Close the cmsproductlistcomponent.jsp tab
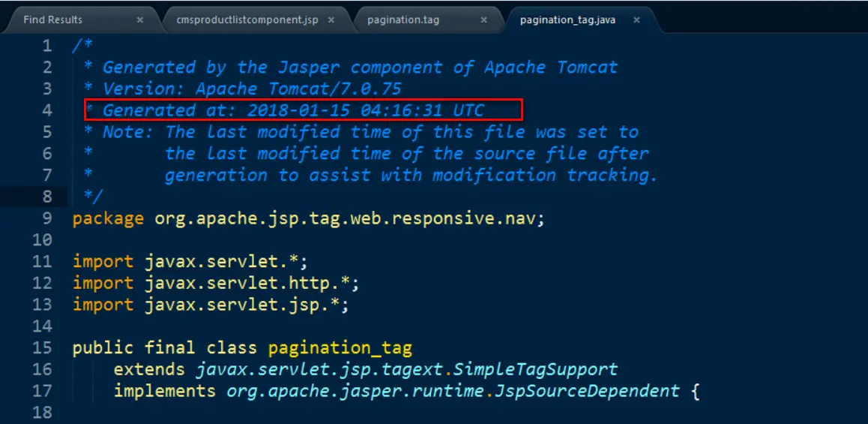 pyautogui.click(x=331, y=20)
